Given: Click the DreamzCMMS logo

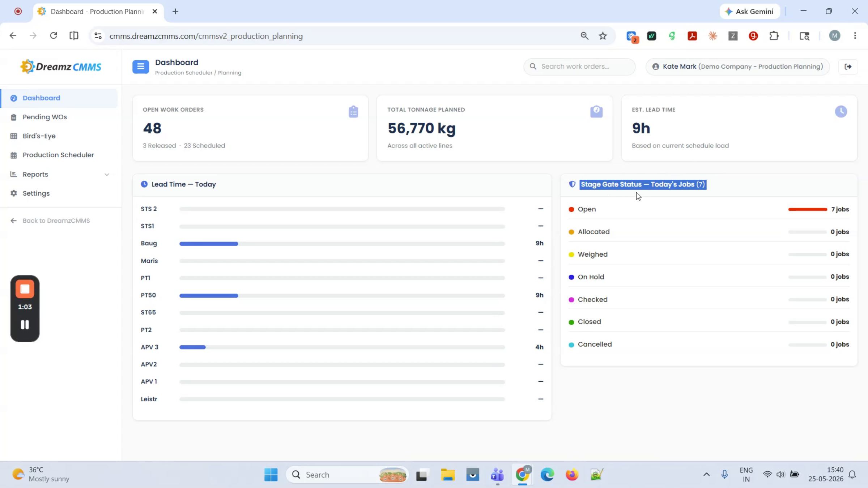Looking at the screenshot, I should [x=61, y=67].
